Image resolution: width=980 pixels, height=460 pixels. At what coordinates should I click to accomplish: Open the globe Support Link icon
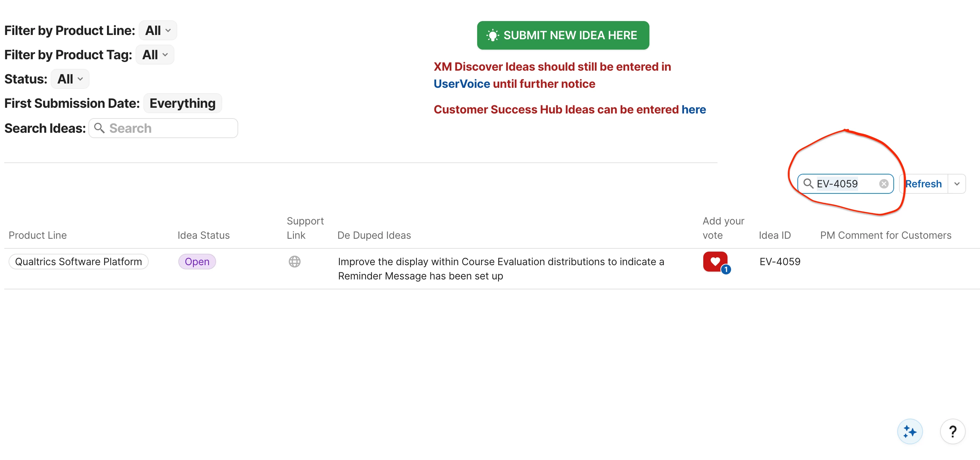pyautogui.click(x=295, y=262)
